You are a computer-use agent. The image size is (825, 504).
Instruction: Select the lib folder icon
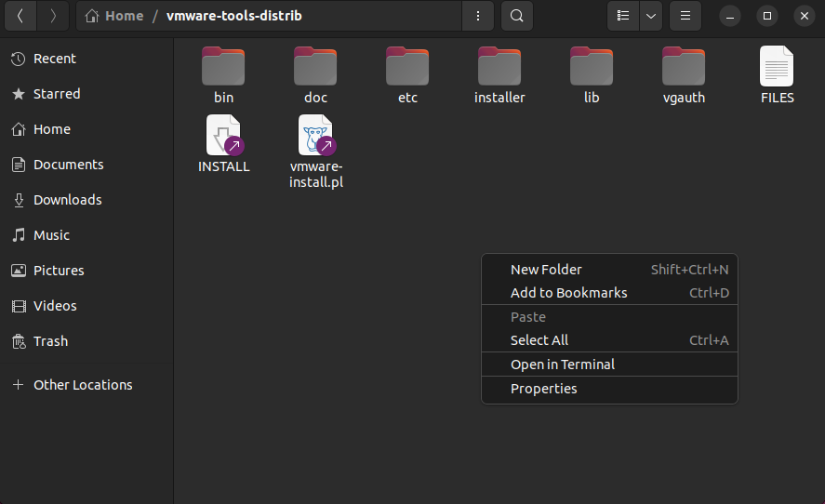coord(592,66)
